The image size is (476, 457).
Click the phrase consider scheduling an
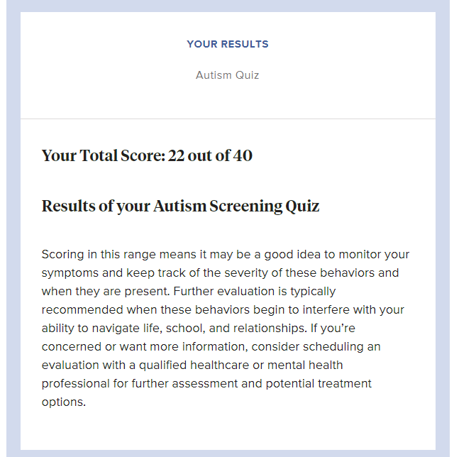320,346
